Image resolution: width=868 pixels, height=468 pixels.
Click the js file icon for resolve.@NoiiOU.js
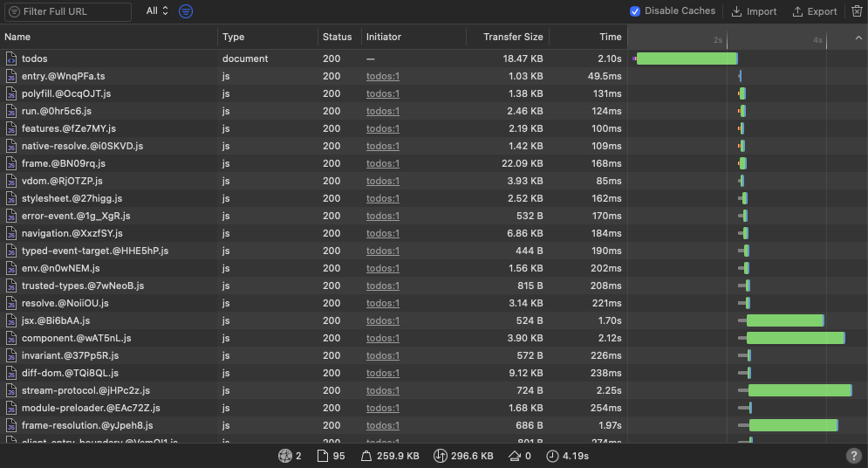pyautogui.click(x=11, y=303)
